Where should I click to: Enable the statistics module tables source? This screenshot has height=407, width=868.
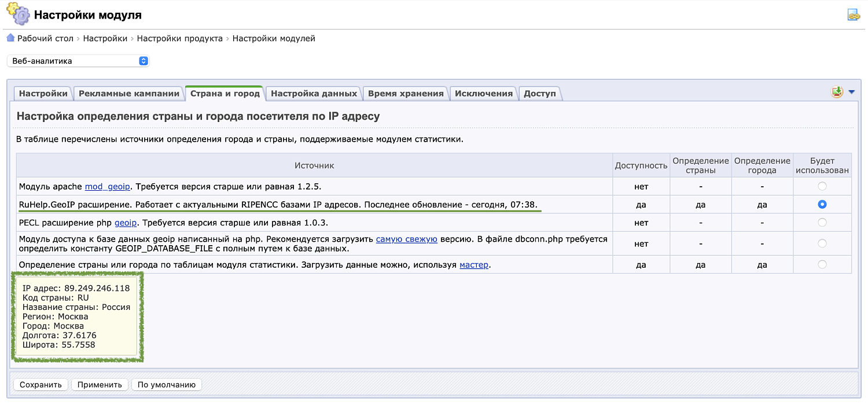(822, 264)
